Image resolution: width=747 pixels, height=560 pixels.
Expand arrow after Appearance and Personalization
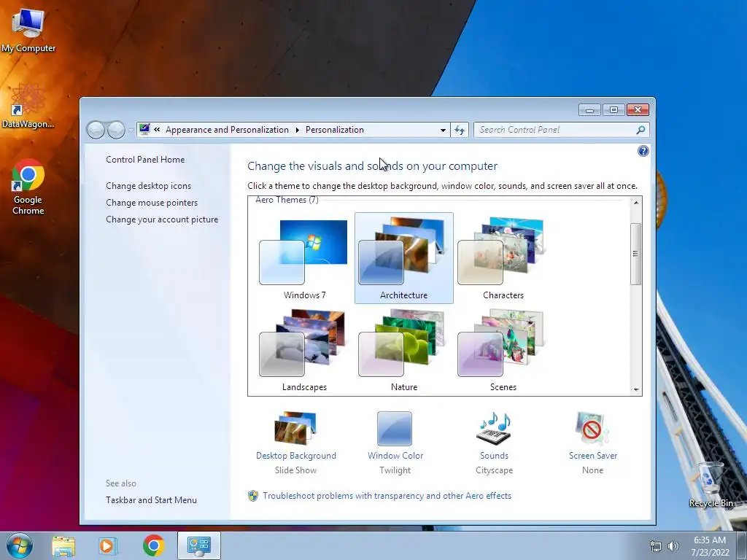(x=298, y=130)
